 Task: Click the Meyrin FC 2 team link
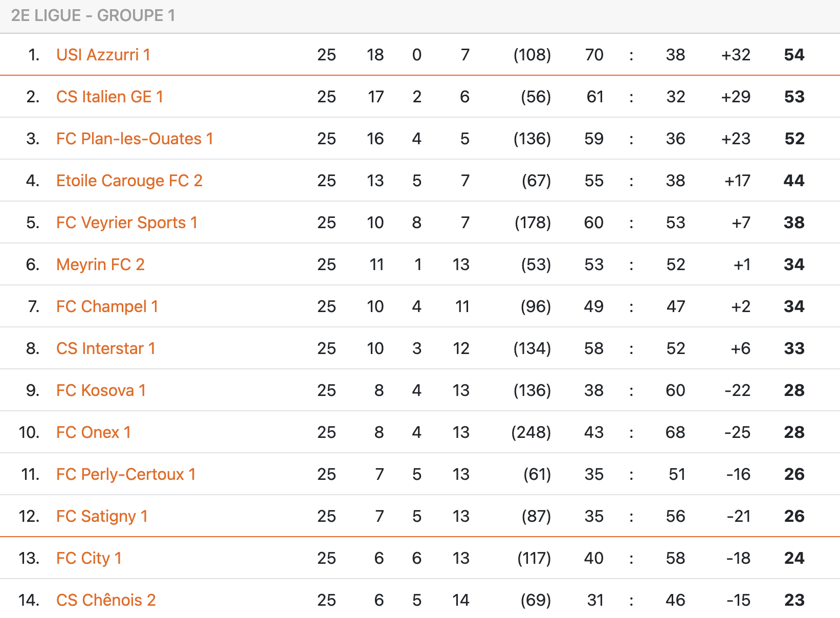coord(100,264)
